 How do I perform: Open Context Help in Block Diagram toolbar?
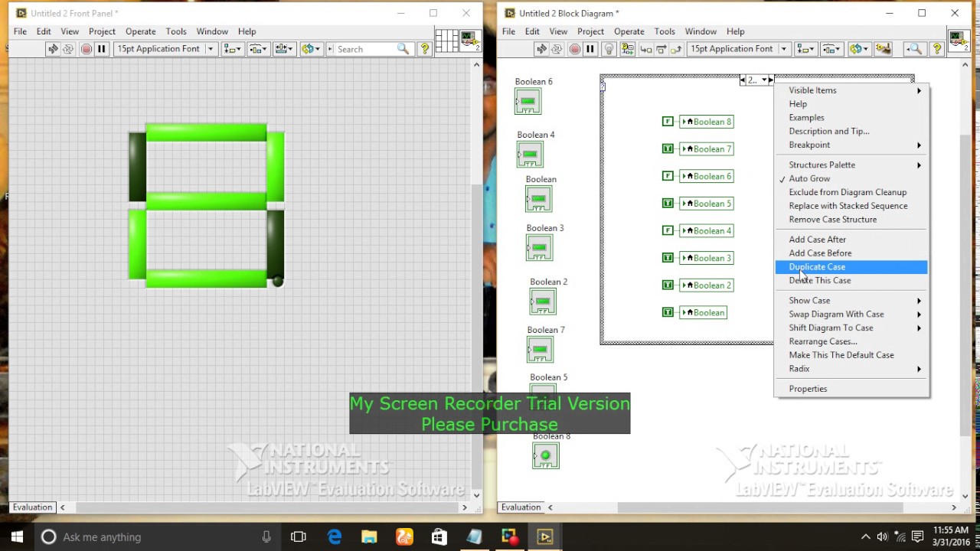(x=936, y=49)
